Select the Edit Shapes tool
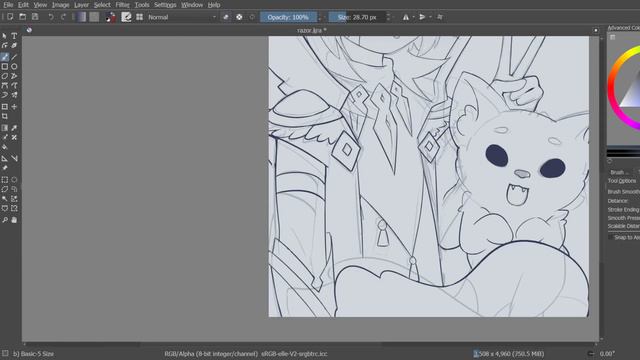Image resolution: width=640 pixels, height=360 pixels. coord(4,45)
